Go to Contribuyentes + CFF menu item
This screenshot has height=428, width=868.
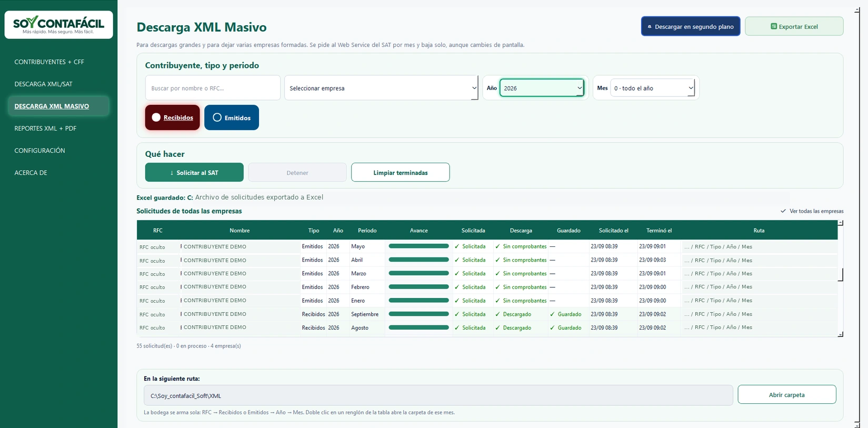click(49, 62)
